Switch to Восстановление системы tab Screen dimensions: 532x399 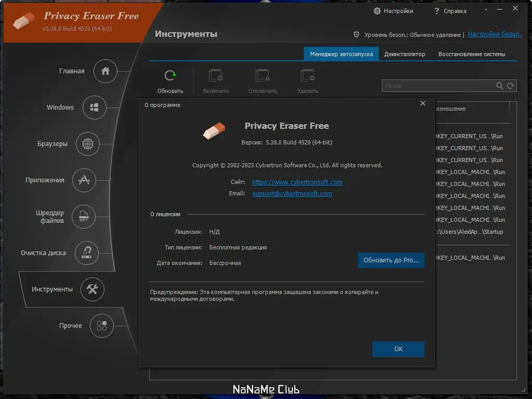[472, 54]
